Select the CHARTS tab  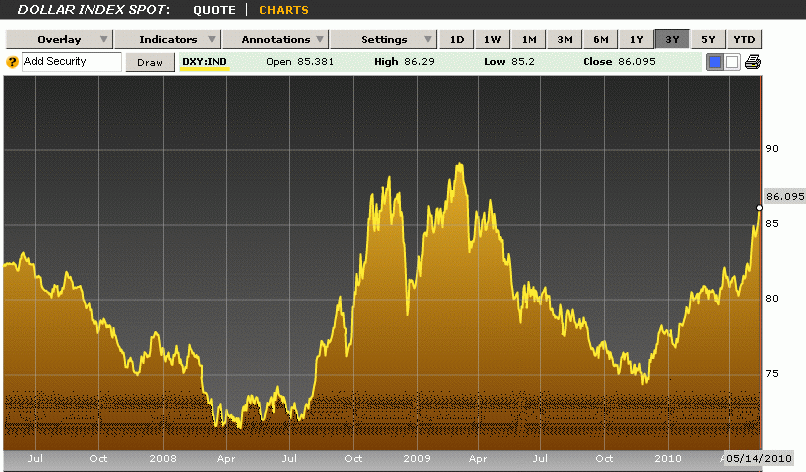click(x=284, y=10)
